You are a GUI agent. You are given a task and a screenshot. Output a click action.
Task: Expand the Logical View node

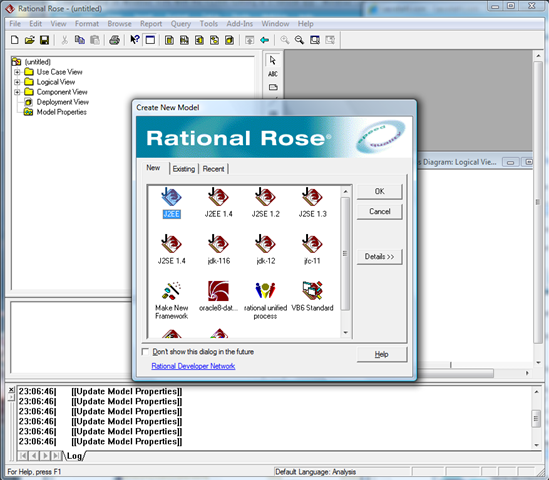[17, 82]
